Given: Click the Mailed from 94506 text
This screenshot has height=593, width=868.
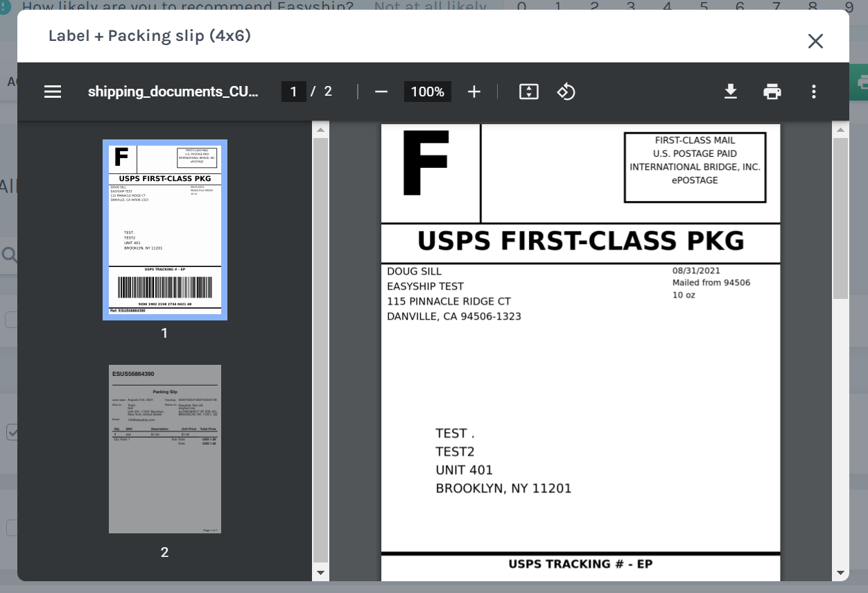Looking at the screenshot, I should (x=711, y=282).
